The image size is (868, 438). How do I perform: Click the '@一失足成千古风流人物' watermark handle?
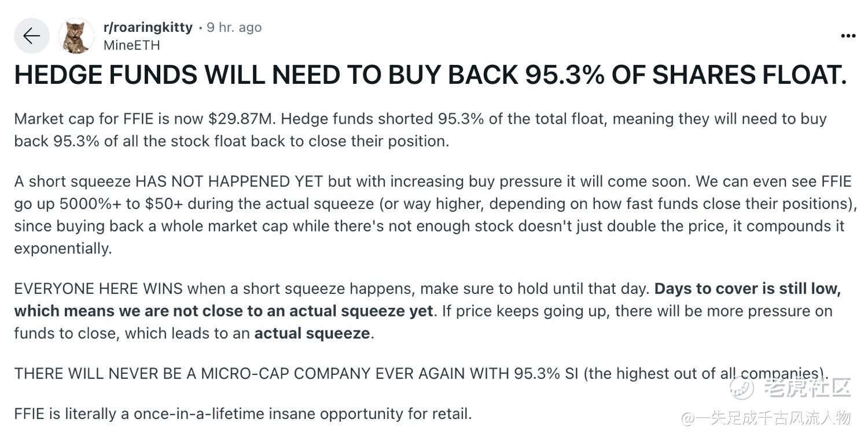click(766, 418)
